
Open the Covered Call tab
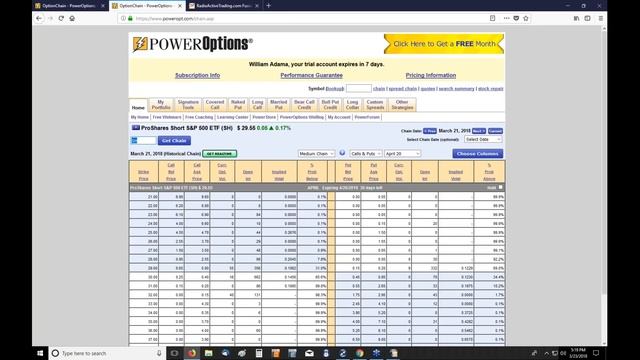pyautogui.click(x=215, y=104)
